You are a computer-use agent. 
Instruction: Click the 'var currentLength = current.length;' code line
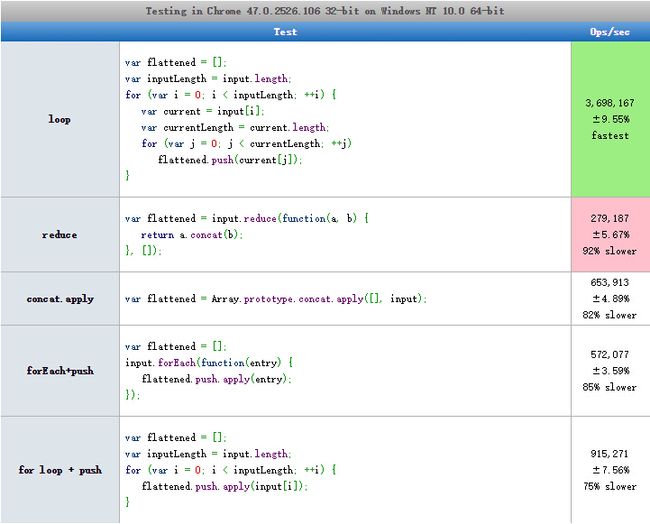tap(235, 128)
